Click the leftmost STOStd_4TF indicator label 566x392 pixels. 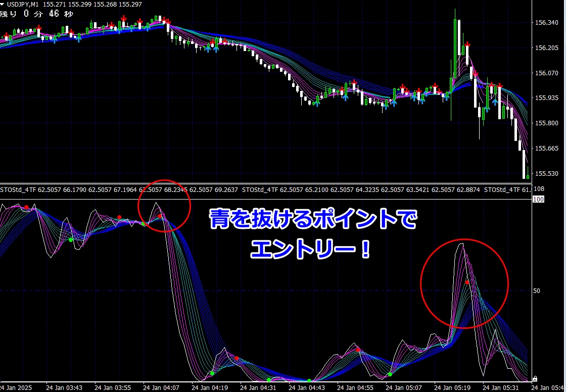point(13,190)
